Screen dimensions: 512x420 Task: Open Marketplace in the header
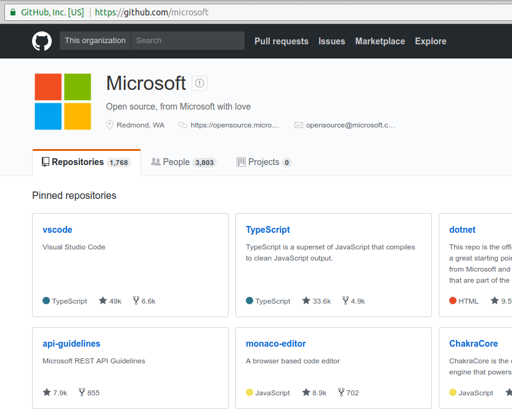[380, 41]
